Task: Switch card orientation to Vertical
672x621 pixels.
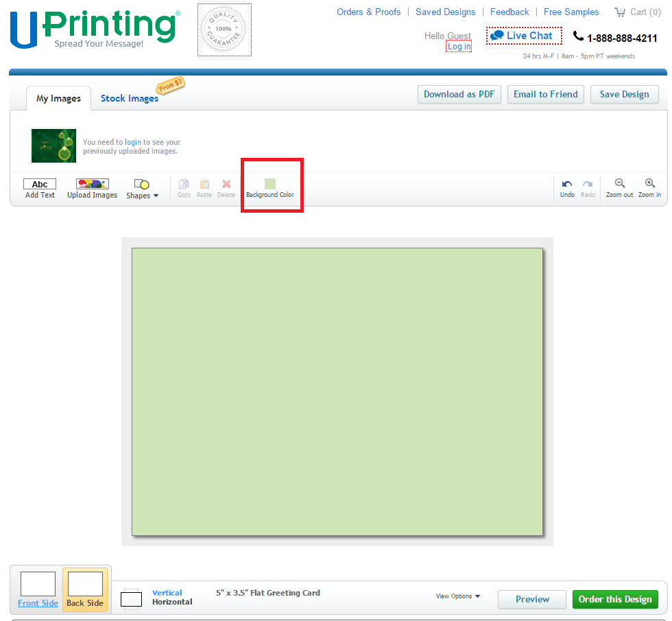Action: [167, 593]
